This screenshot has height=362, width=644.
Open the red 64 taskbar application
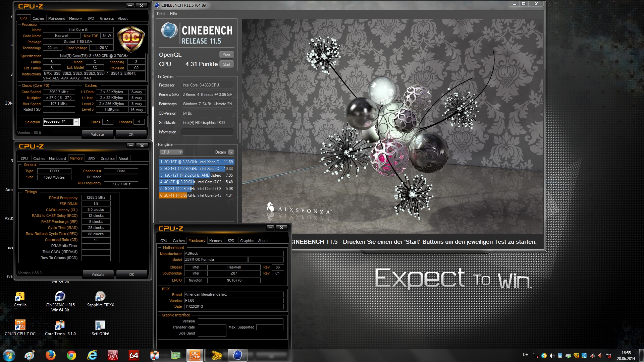[133, 355]
